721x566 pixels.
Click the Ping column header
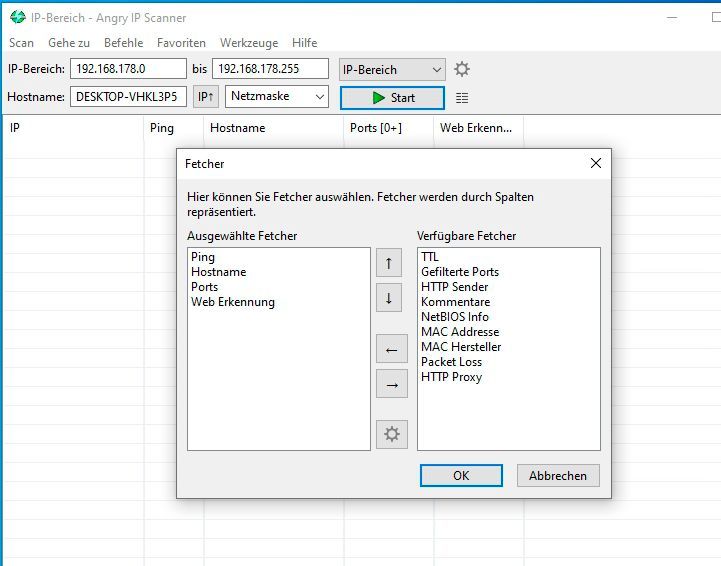point(174,128)
